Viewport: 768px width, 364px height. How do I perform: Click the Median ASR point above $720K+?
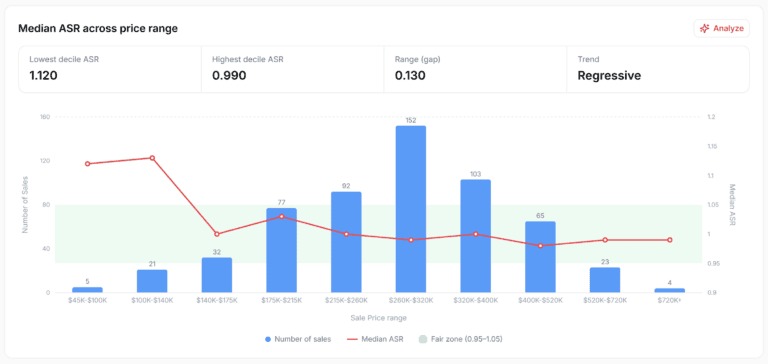point(670,240)
